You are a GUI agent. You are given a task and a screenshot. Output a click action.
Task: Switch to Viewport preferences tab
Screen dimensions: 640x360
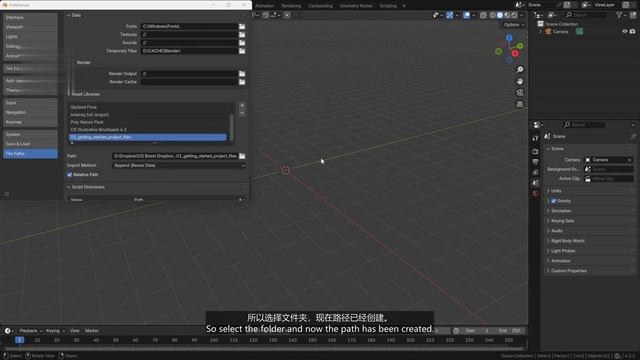30,27
